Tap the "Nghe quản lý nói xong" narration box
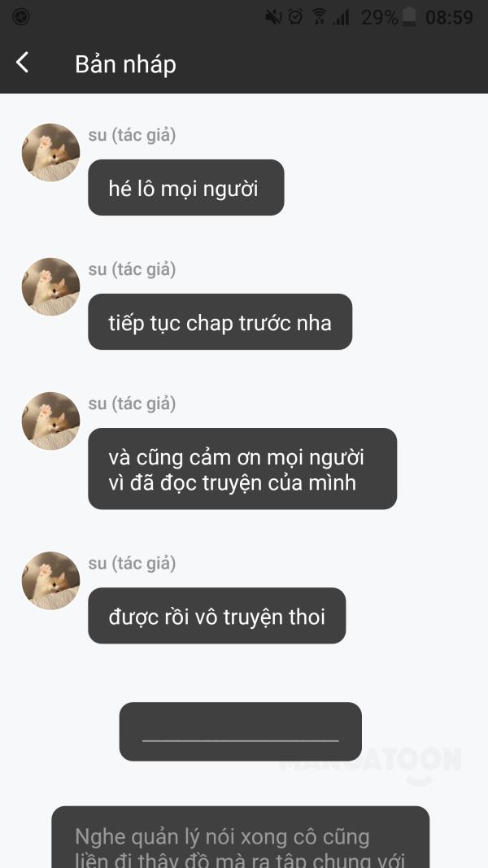 241,837
